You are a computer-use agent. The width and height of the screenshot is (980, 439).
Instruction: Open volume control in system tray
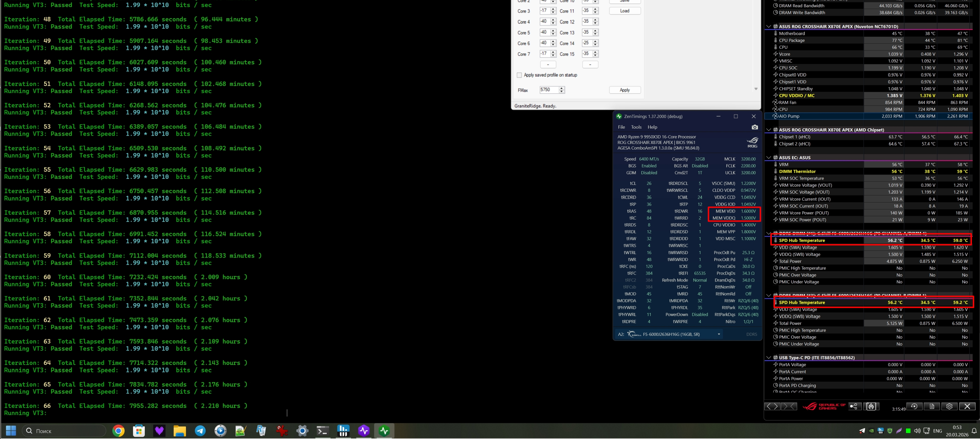(x=917, y=431)
